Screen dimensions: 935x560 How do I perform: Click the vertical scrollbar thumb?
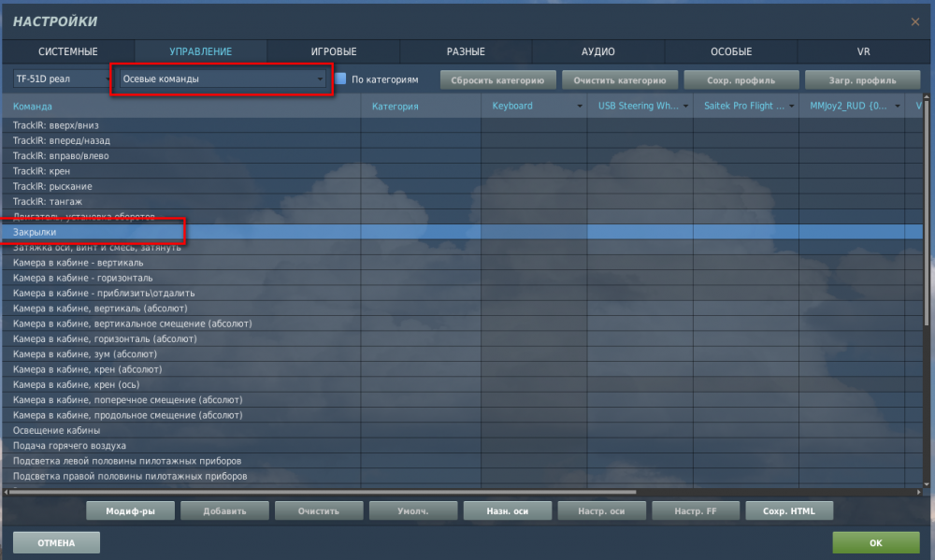tap(926, 211)
